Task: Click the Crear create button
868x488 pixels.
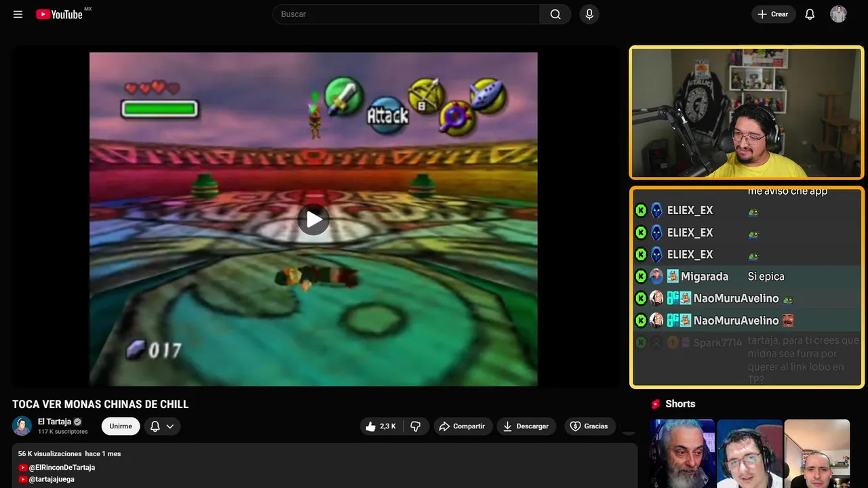Action: (773, 14)
